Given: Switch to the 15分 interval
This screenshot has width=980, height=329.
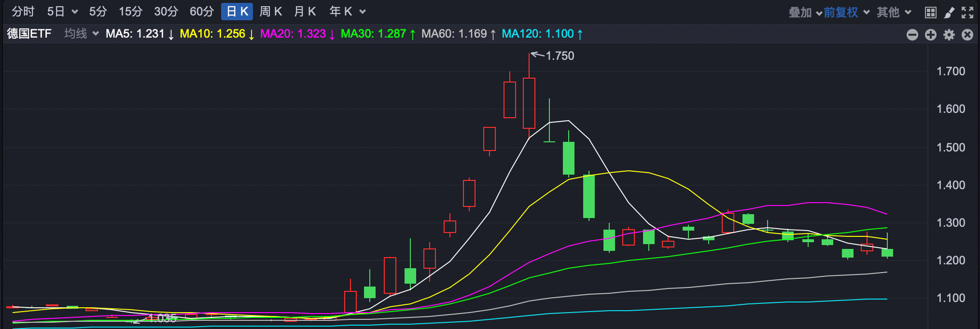Looking at the screenshot, I should 130,12.
